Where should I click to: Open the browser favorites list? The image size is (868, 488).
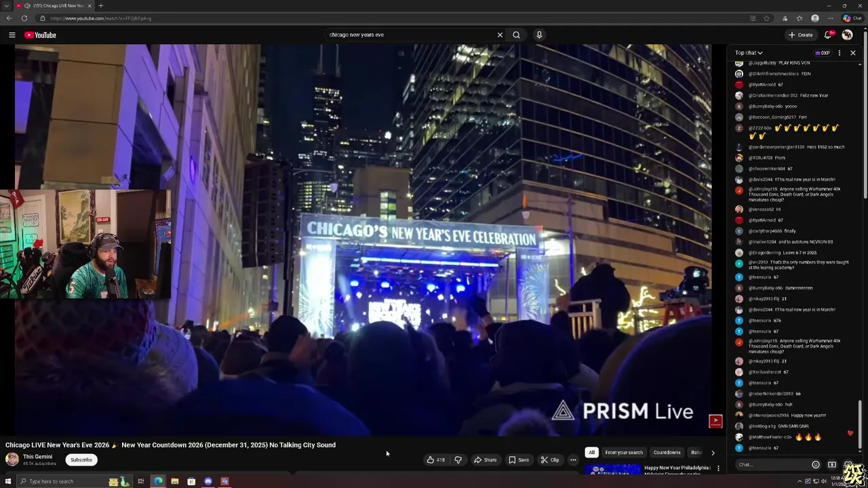(x=799, y=18)
